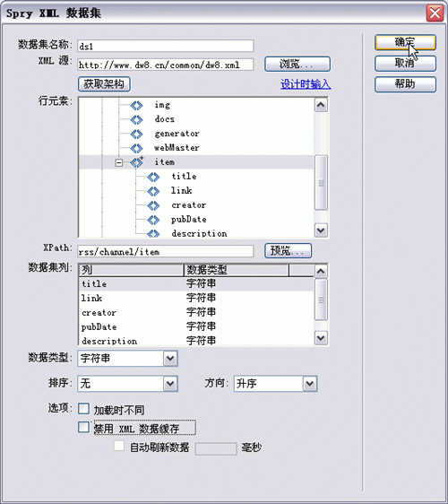
Task: Click the 取消 button
Action: 405,64
